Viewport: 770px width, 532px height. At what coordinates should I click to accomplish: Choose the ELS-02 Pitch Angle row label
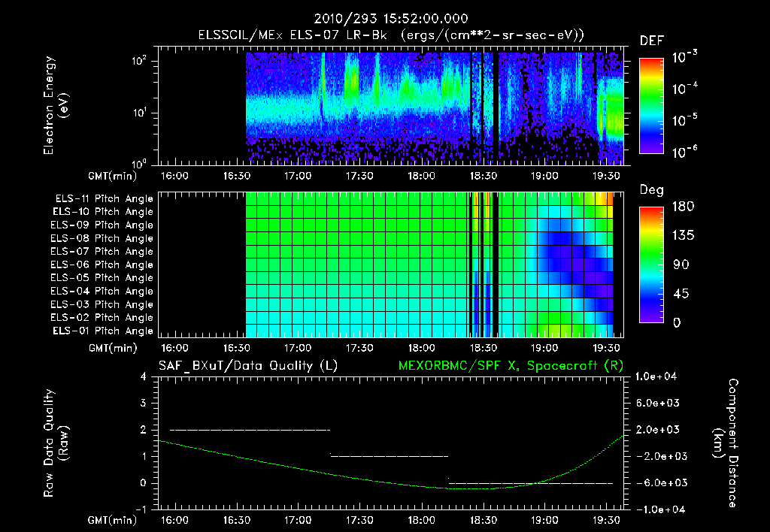coord(102,318)
